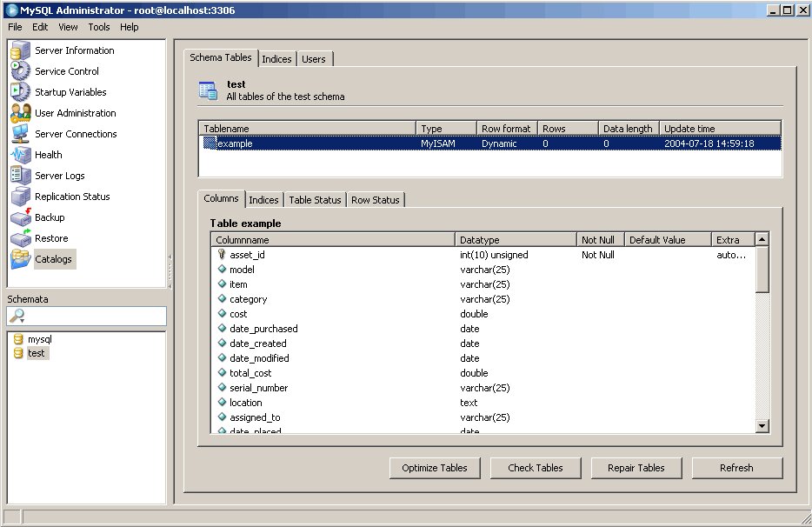
Task: Click the Replication Status icon
Action: pos(20,197)
